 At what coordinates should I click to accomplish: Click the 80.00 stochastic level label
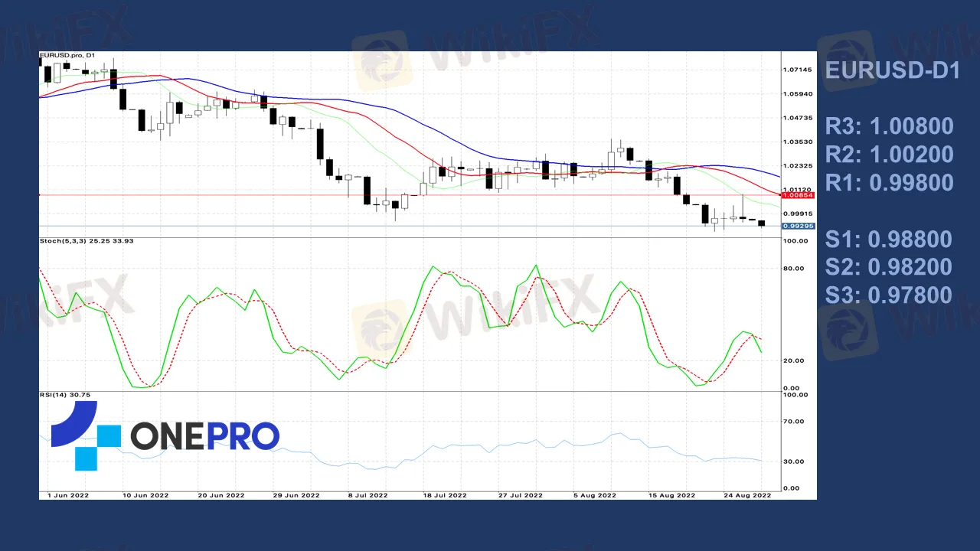[x=795, y=269]
